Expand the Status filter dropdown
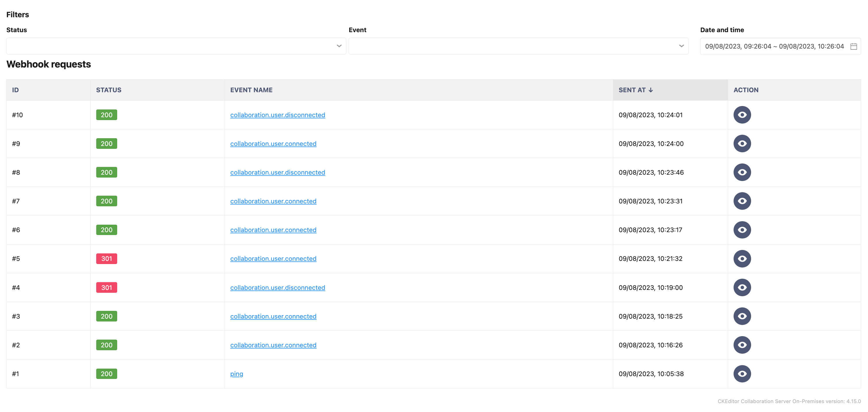Image resolution: width=868 pixels, height=412 pixels. [176, 46]
